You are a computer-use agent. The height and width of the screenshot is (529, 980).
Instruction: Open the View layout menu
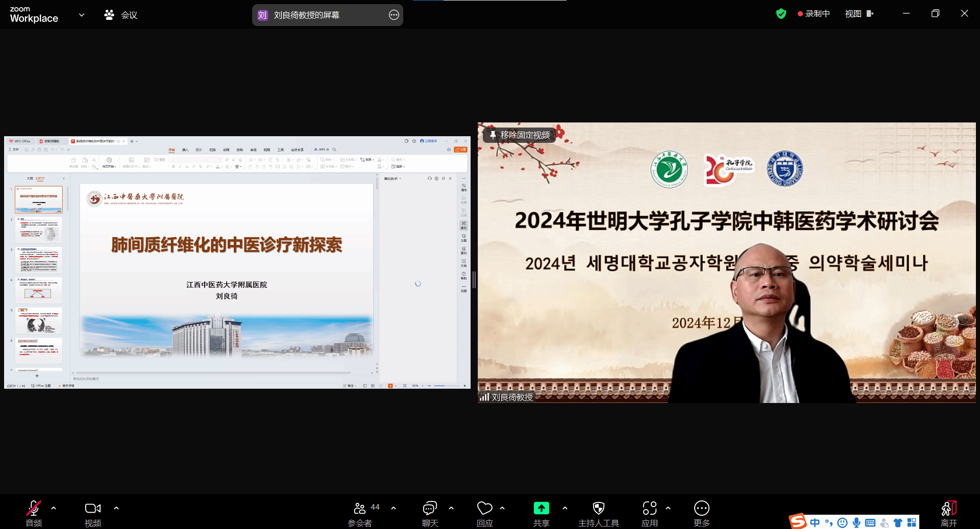point(859,14)
